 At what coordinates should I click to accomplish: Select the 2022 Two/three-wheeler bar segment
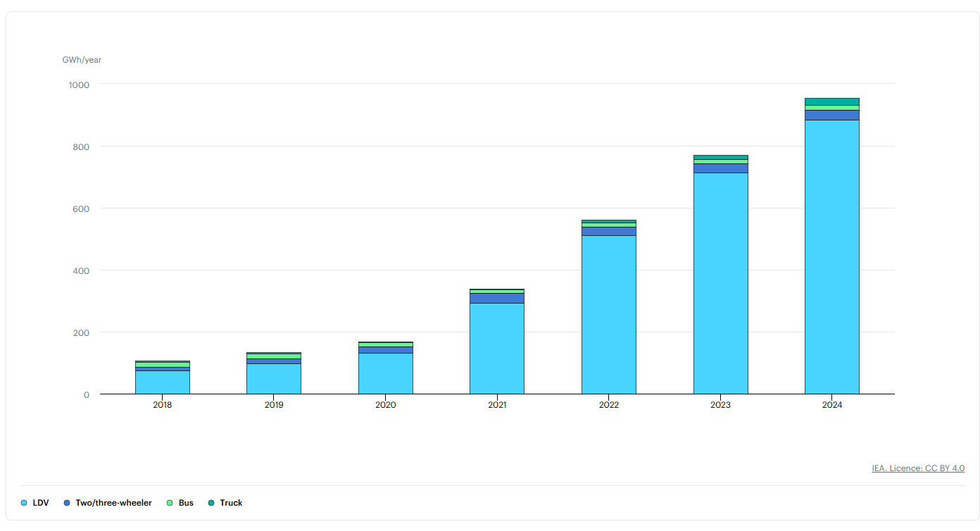[609, 232]
